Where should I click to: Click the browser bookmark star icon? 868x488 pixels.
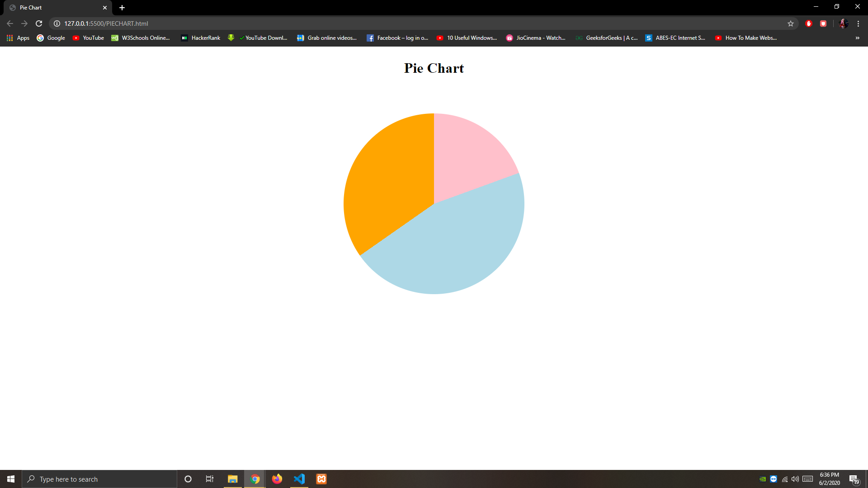791,23
